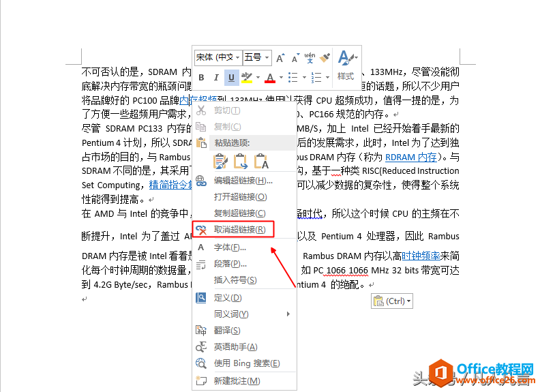Screen dimensions: 540x392
Task: Click the Define book icon beside 定义
Action: tap(200, 298)
